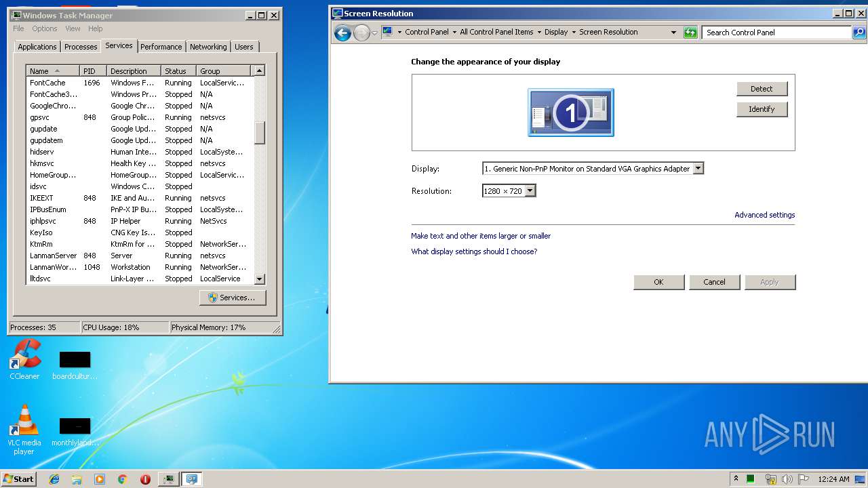Open Opera browser from the taskbar
The image size is (868, 488).
[145, 479]
